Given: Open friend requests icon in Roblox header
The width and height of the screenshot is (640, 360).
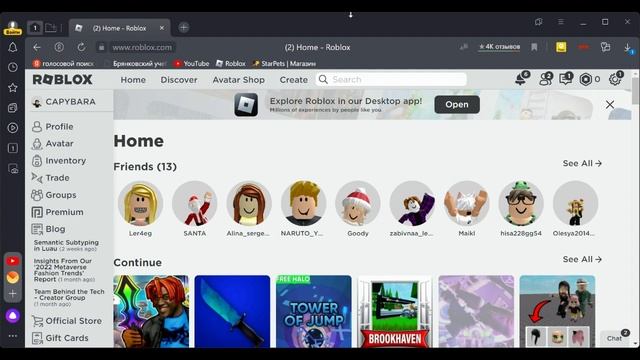Looking at the screenshot, I should tap(545, 79).
